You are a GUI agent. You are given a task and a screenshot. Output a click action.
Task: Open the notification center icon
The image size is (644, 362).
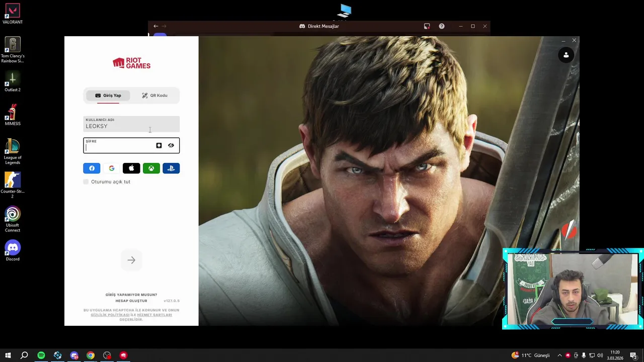[x=633, y=355]
